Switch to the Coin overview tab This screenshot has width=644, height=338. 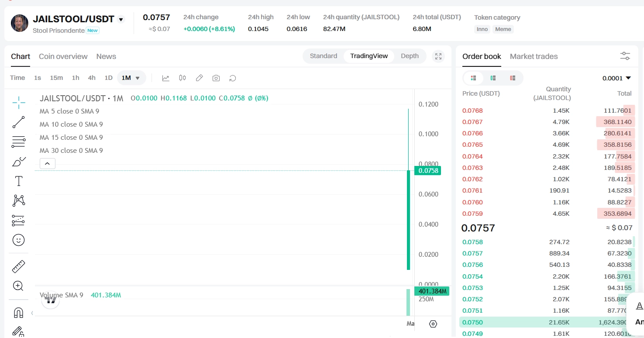click(x=63, y=56)
